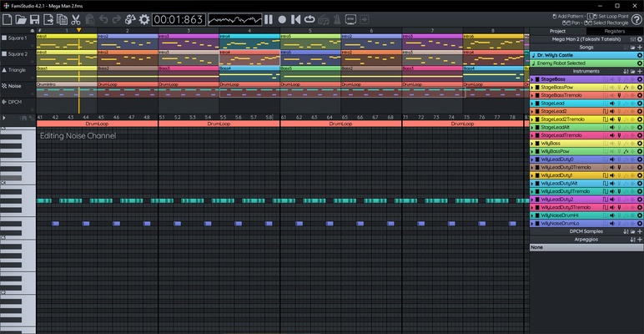Image resolution: width=644 pixels, height=334 pixels.
Task: Open Enemy Robot Selected properties gear
Action: tap(640, 63)
